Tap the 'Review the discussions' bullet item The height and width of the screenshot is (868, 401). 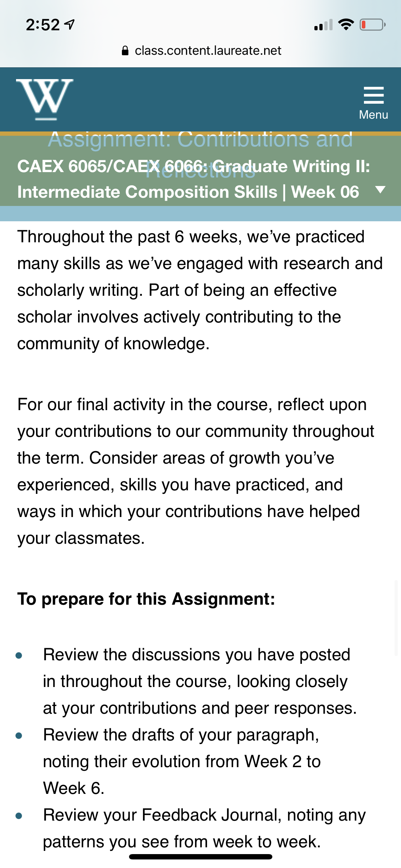(200, 681)
